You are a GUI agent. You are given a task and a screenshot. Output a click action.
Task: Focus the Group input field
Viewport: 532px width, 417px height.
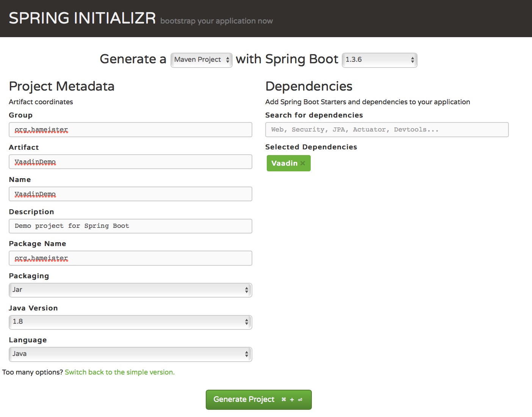pos(130,130)
